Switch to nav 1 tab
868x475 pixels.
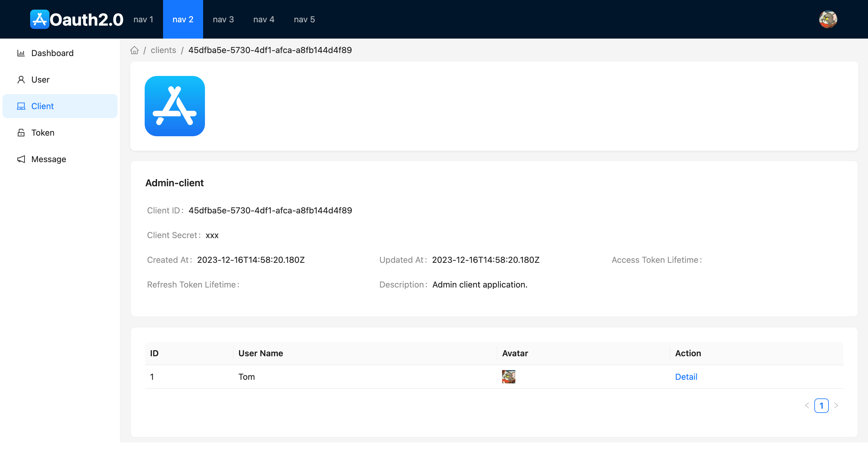(143, 19)
